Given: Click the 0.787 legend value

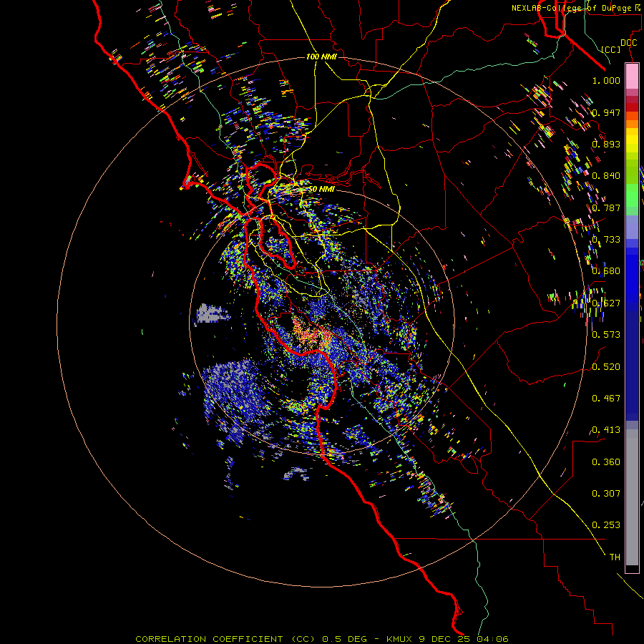Looking at the screenshot, I should click(606, 208).
